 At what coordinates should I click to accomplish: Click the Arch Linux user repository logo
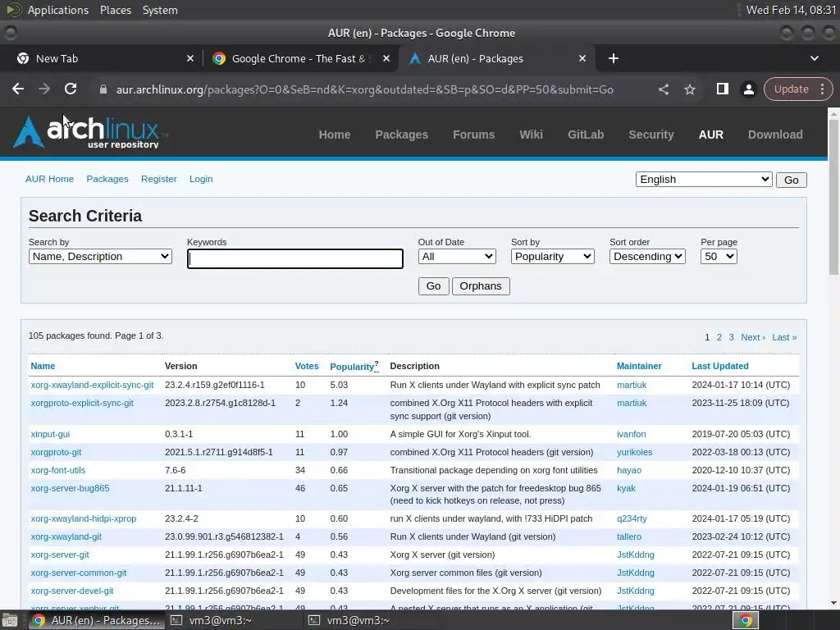[89, 132]
